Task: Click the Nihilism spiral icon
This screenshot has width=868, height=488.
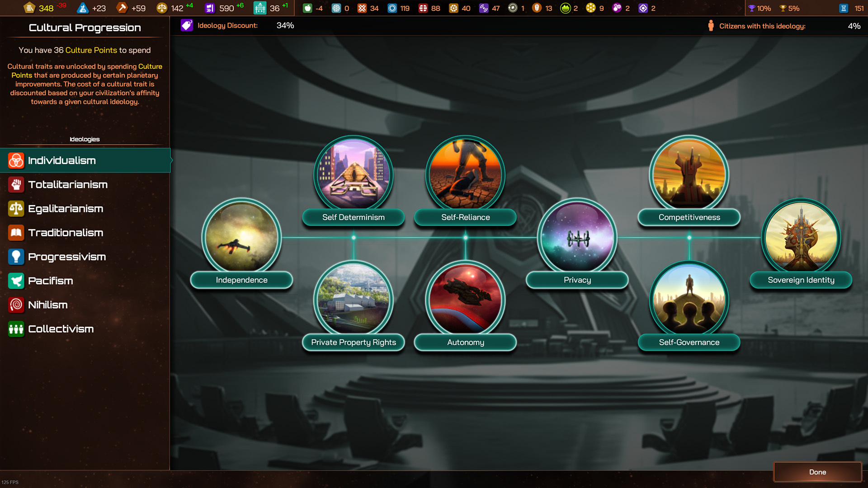Action: point(16,305)
